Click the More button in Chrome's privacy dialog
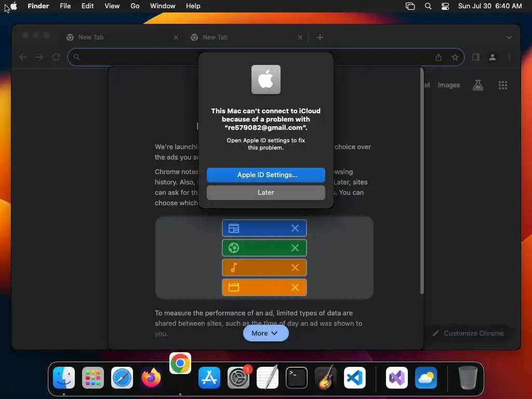The image size is (532, 399). tap(265, 333)
